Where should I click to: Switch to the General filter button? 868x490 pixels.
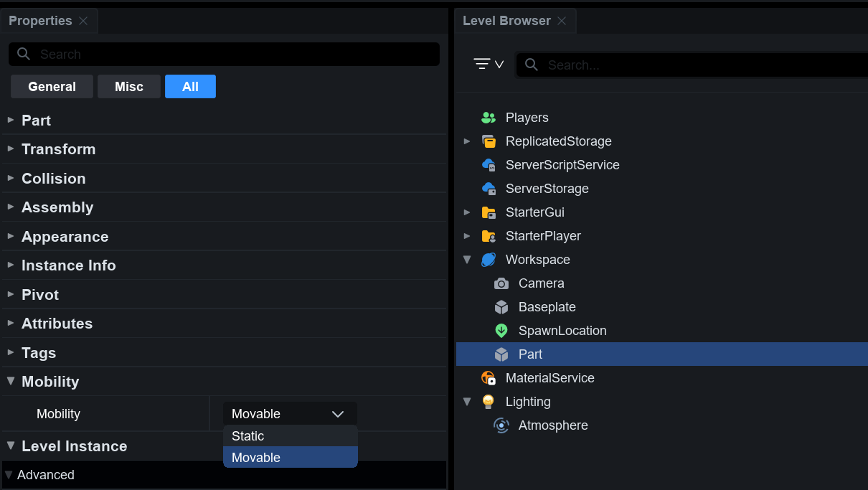[x=52, y=87]
